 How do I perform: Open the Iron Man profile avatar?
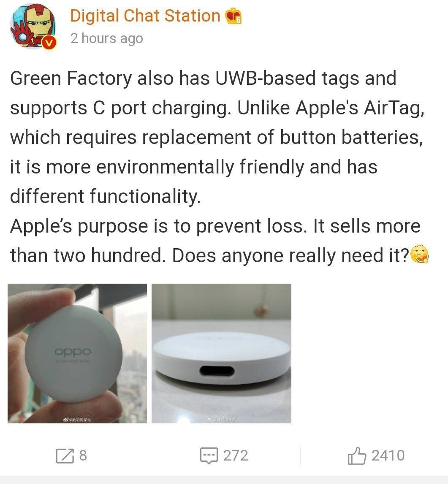[x=33, y=26]
